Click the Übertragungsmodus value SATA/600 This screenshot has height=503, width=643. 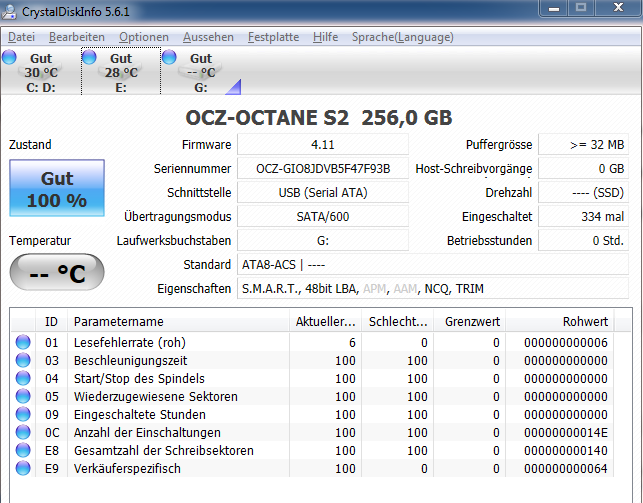point(323,216)
